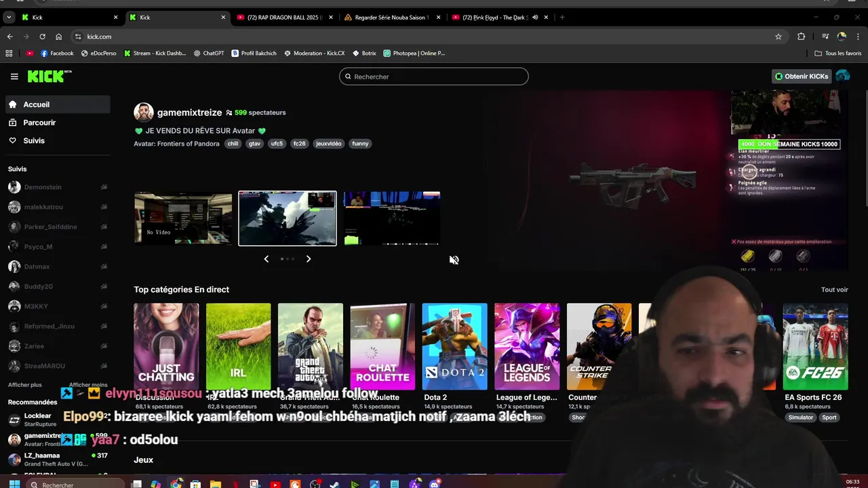Image resolution: width=868 pixels, height=488 pixels.
Task: Open the Chrome tab search dropdown
Action: pyautogui.click(x=9, y=18)
